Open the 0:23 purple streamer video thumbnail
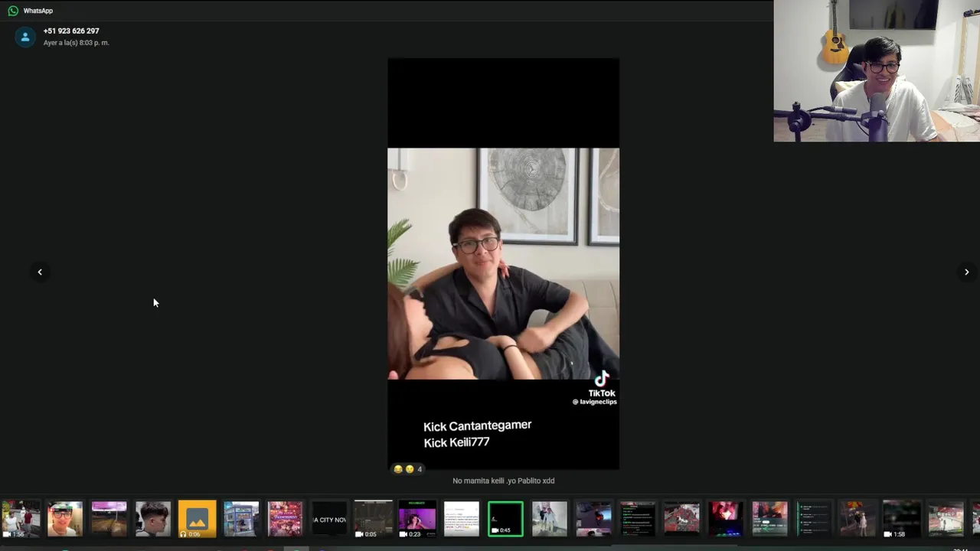This screenshot has width=980, height=551. point(417,519)
